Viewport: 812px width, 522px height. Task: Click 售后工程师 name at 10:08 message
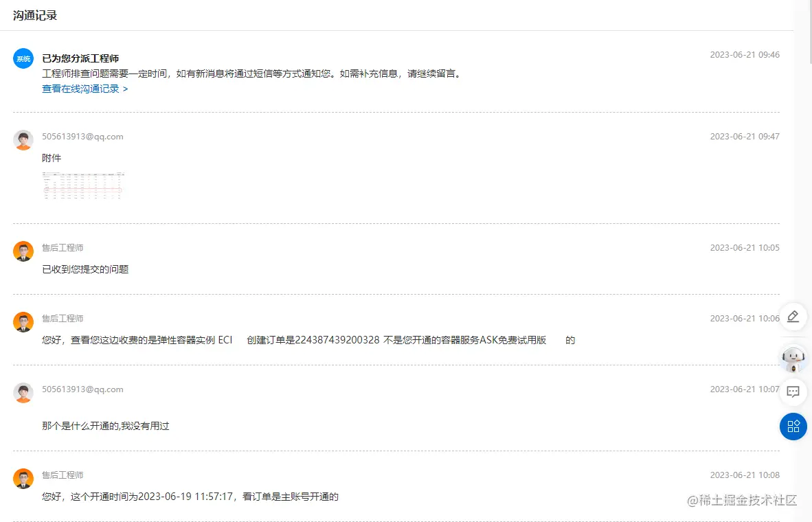click(63, 475)
